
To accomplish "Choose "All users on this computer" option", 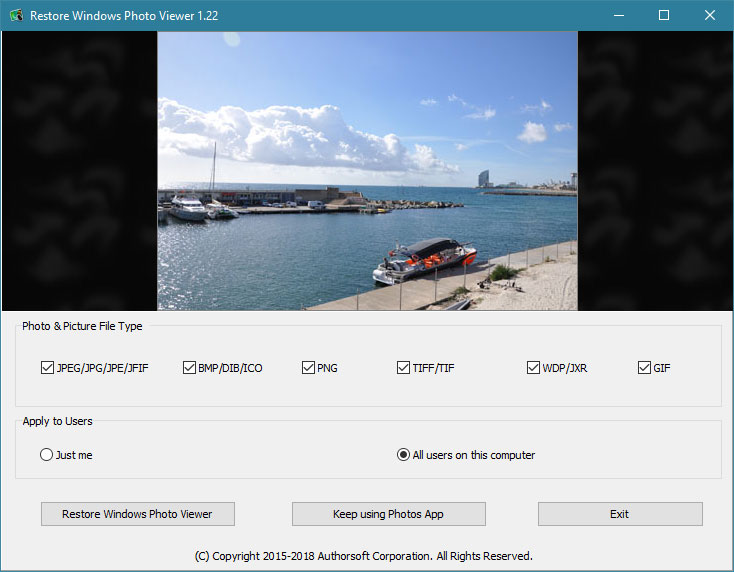I will (x=403, y=455).
